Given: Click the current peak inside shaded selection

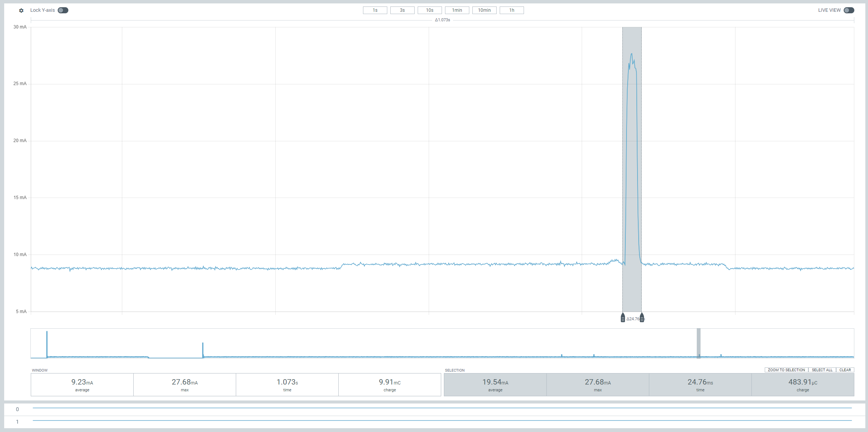Looking at the screenshot, I should (x=631, y=54).
